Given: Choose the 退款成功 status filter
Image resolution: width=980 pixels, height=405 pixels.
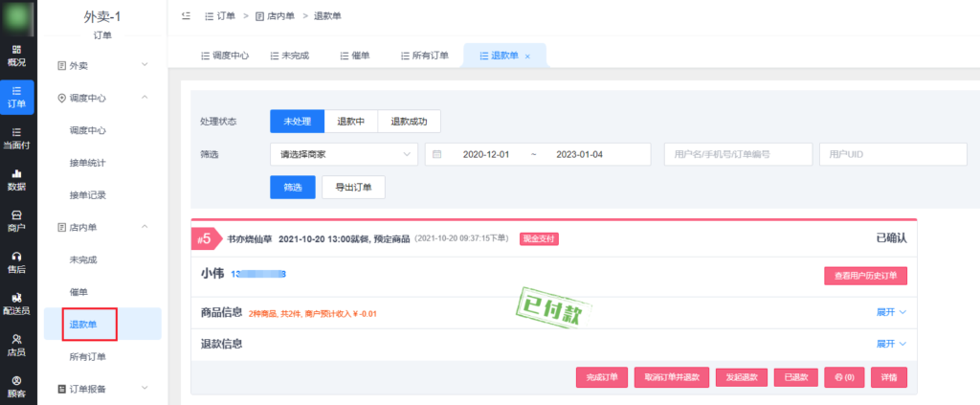Looking at the screenshot, I should (409, 122).
